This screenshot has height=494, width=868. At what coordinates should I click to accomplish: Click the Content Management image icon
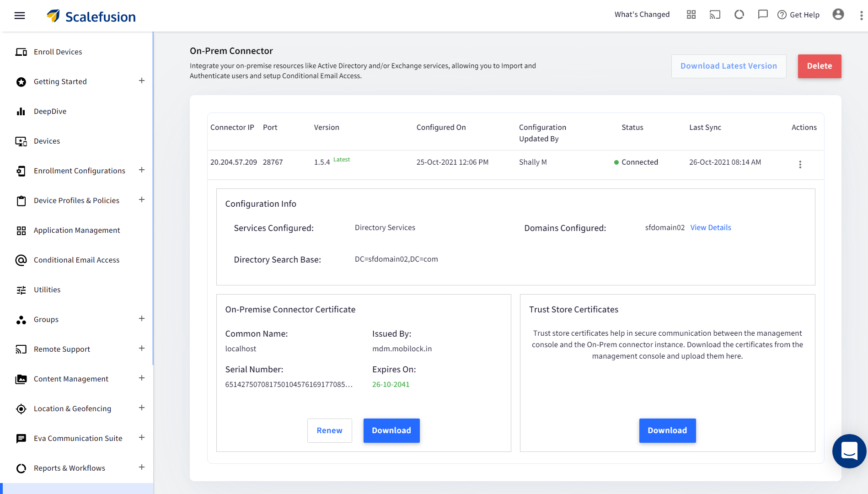(x=21, y=379)
